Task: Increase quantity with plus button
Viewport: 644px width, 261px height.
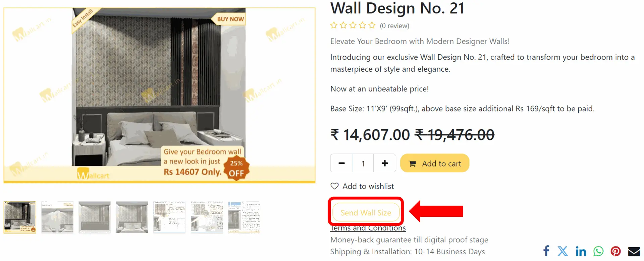Action: (x=385, y=163)
